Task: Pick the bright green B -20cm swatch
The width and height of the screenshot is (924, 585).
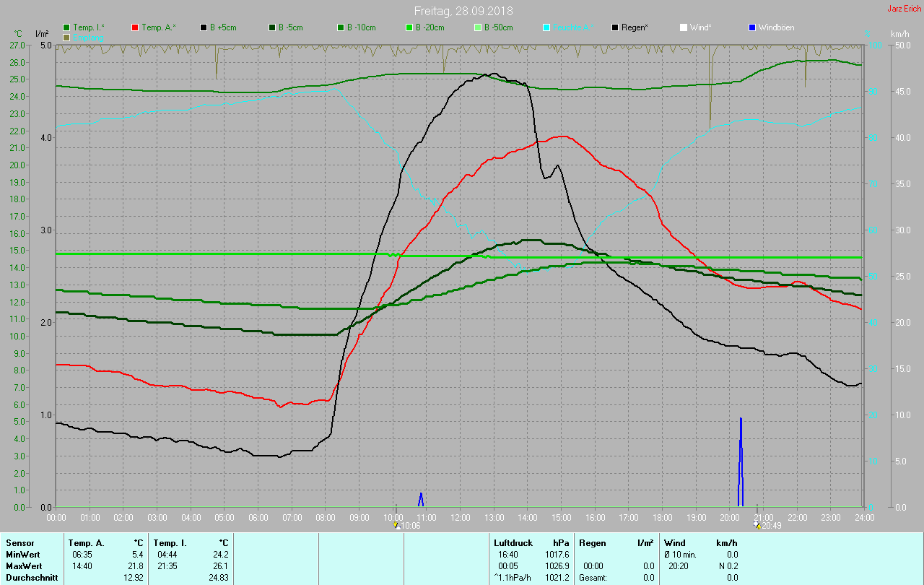Action: tap(409, 27)
